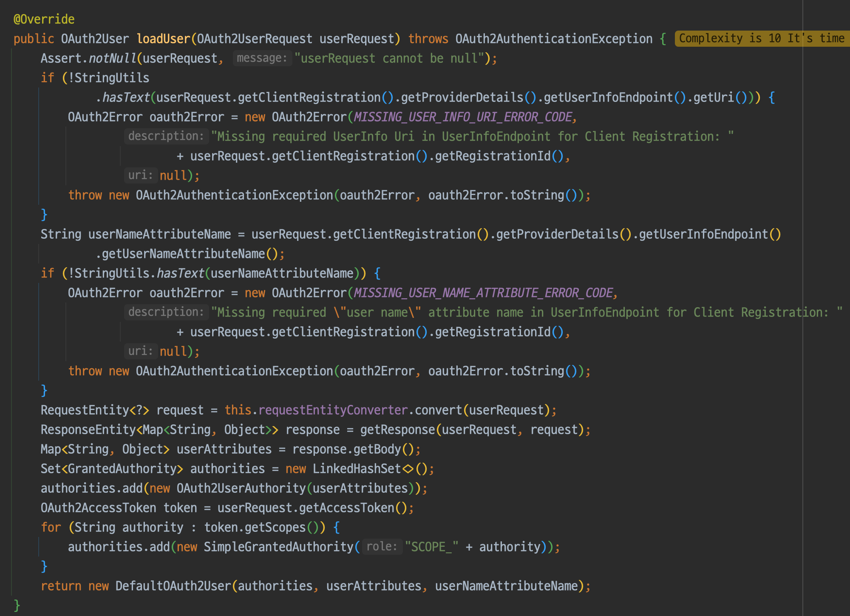Select the MISSING_USER_NAME_ATTRIBUTE_ERROR_CODE constant
Screen dimensions: 850x616
pos(484,293)
